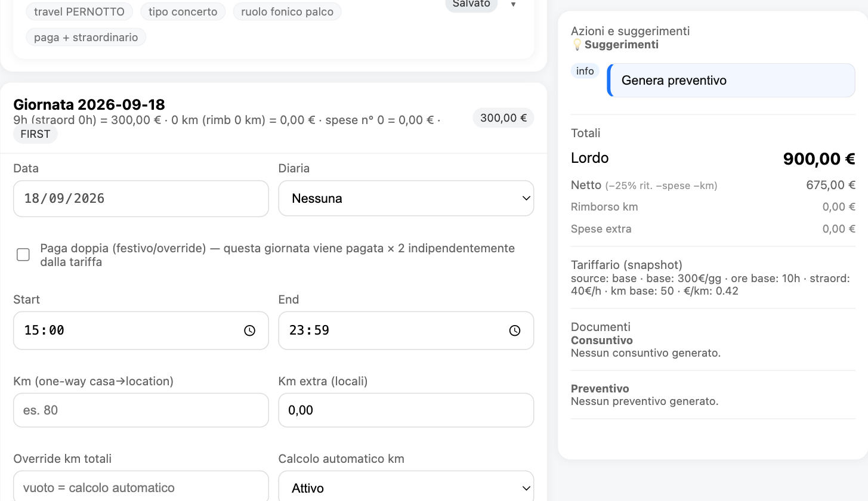Select the paga + straordinario tag
Image resolution: width=868 pixels, height=501 pixels.
tap(86, 37)
